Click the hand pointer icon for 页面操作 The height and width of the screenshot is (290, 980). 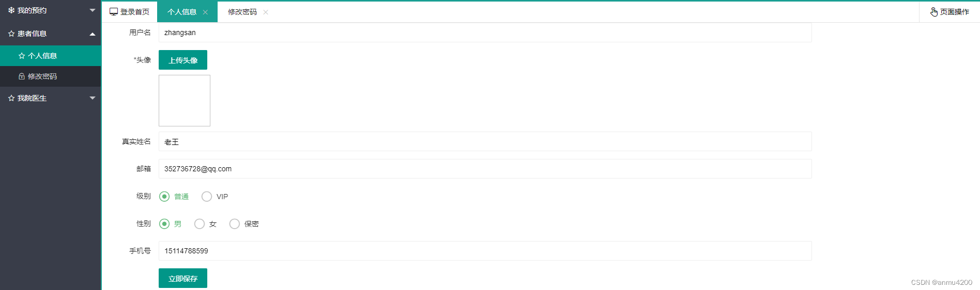[x=934, y=12]
